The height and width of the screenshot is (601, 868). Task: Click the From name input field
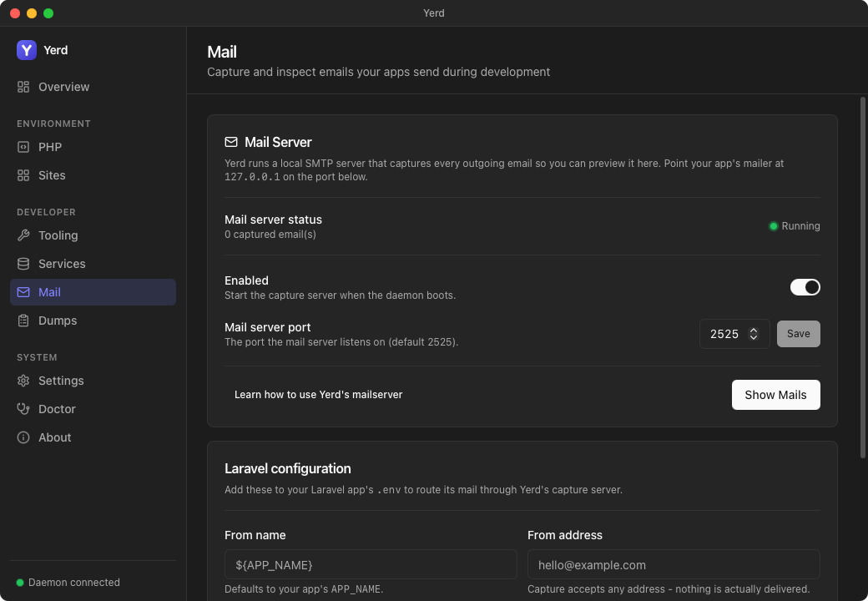coord(371,564)
